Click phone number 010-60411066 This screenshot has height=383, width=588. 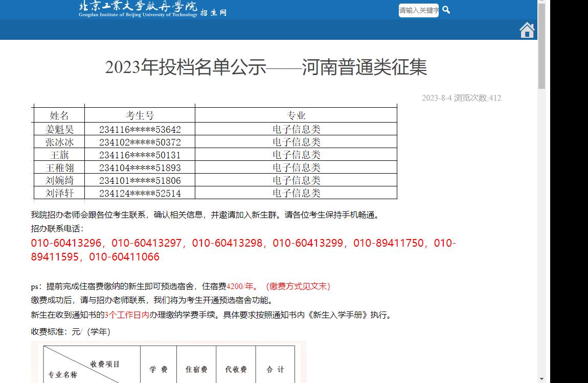click(124, 257)
